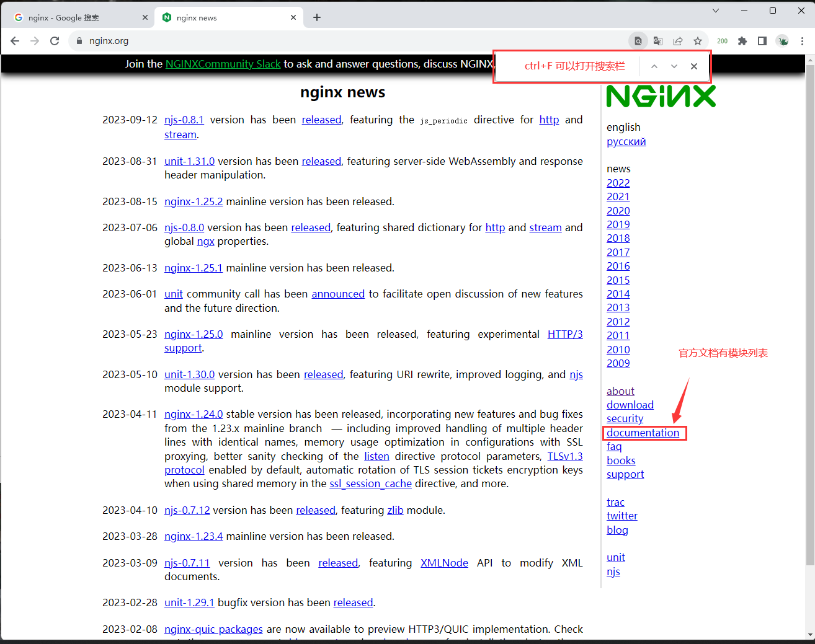The width and height of the screenshot is (815, 644).
Task: Open the 2013 news archive
Action: pos(618,307)
